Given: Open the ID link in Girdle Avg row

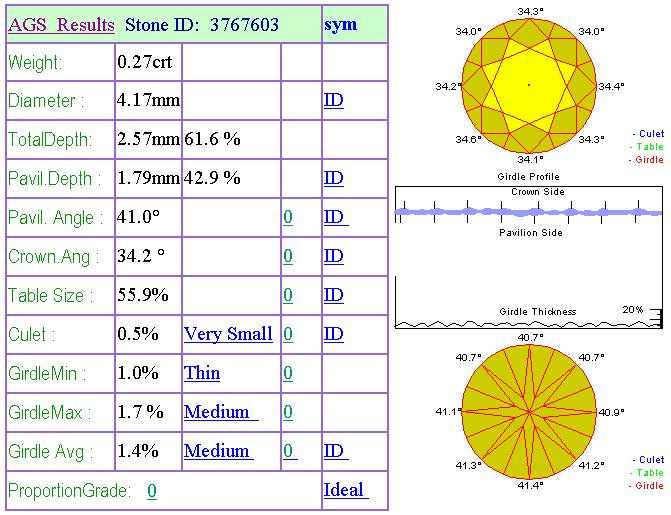Looking at the screenshot, I should (336, 451).
